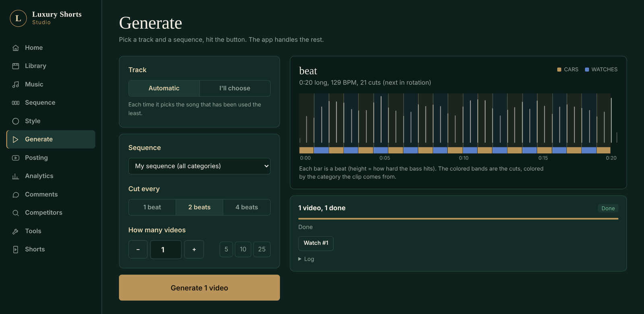
Task: Click the Shorts phone icon
Action: point(16,250)
